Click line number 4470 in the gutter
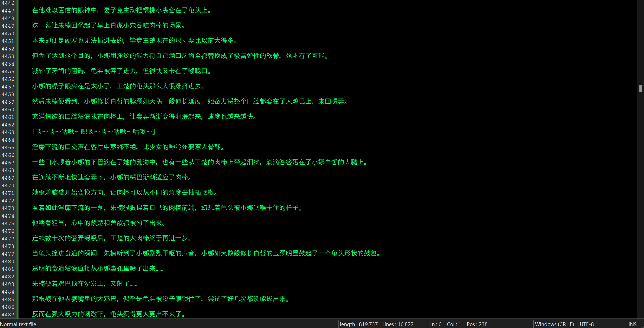The width and height of the screenshot is (644, 328). pyautogui.click(x=8, y=186)
